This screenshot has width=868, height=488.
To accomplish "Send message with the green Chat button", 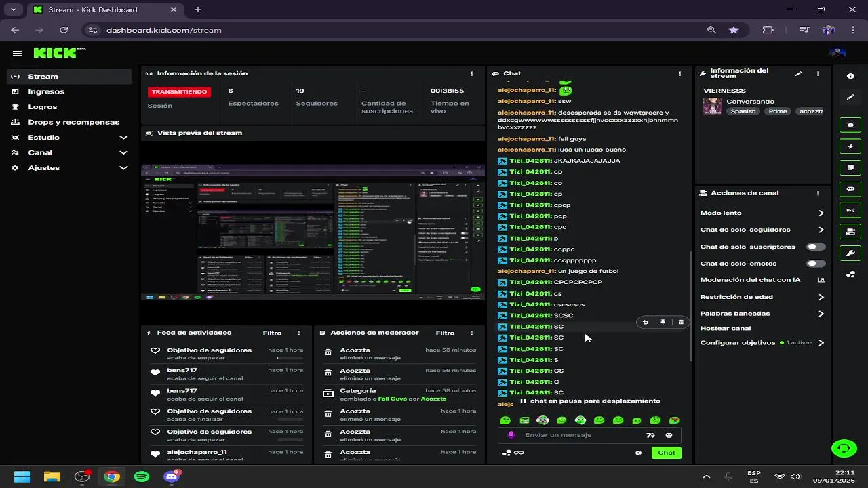I will (667, 453).
